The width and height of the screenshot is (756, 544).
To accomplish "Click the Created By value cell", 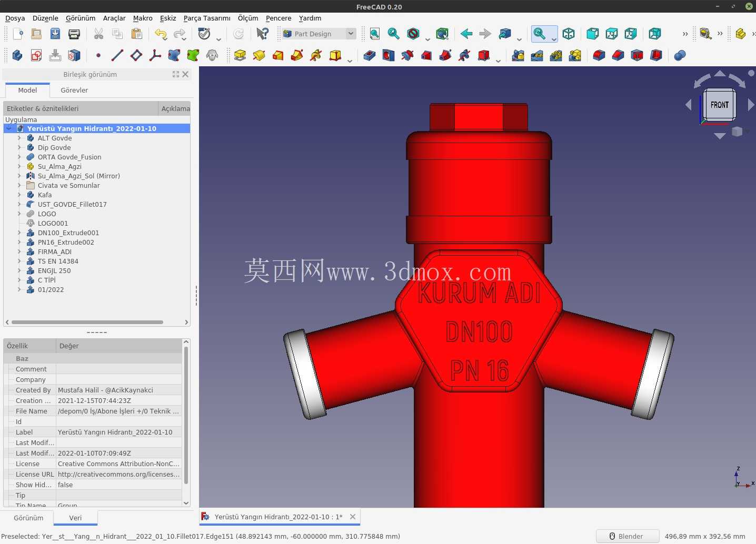I will click(119, 390).
